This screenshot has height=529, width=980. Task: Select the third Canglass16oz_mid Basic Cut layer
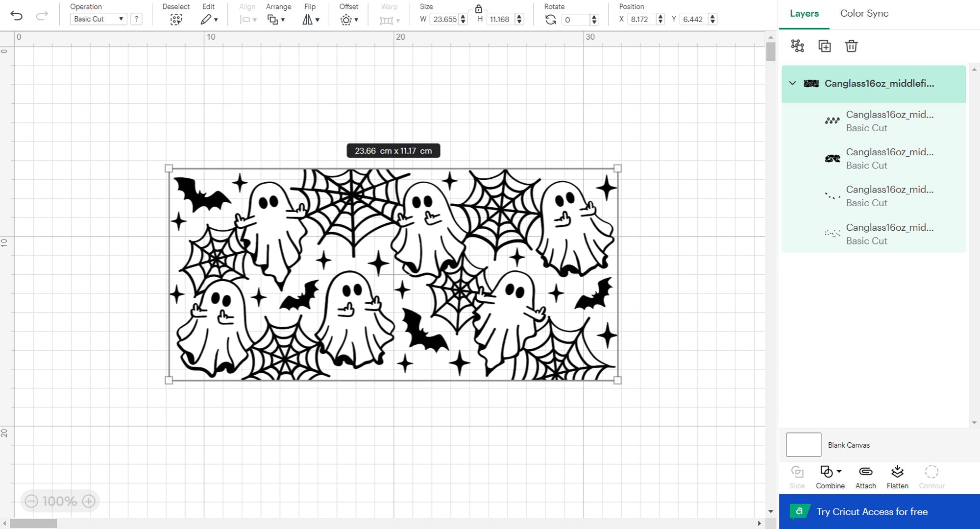[x=874, y=196]
